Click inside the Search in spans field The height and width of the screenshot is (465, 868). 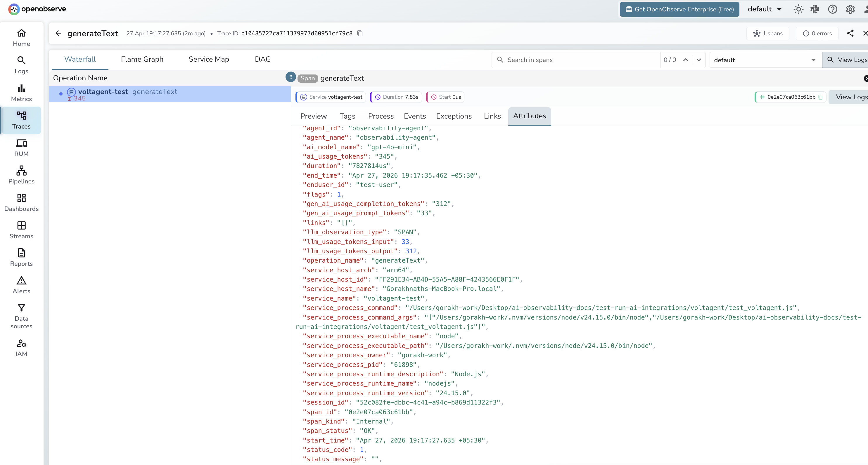[x=573, y=60]
